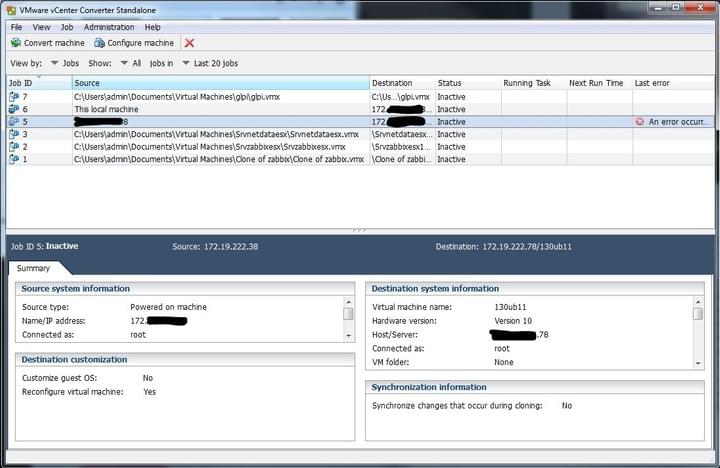Open the View by Jobs dropdown
This screenshot has width=720, height=468.
point(64,63)
